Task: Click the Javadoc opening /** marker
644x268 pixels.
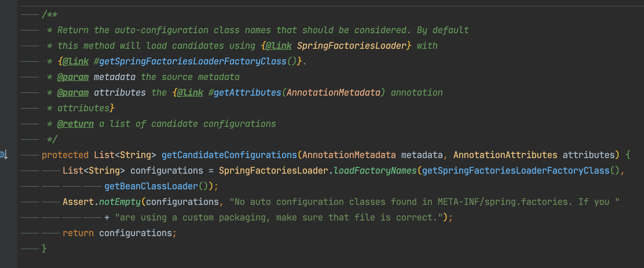Action: pos(49,15)
